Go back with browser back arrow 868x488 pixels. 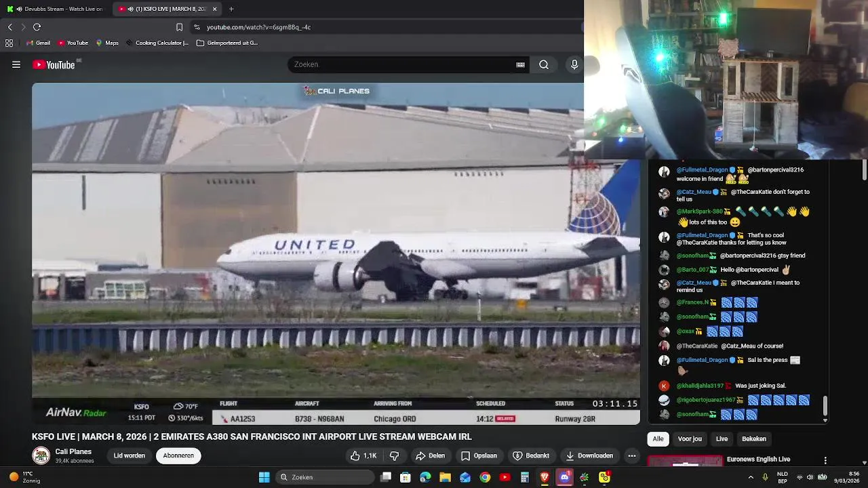[x=9, y=27]
